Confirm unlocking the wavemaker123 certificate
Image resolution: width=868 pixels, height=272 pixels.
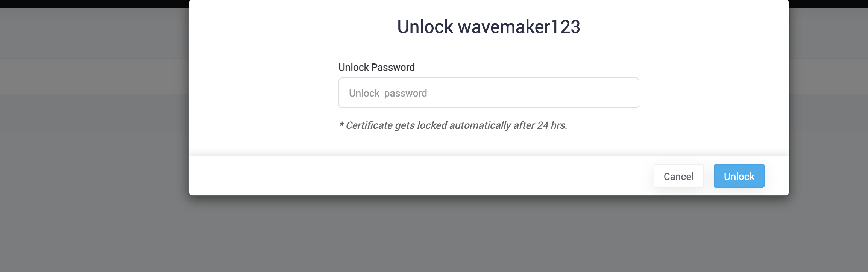[x=738, y=175]
